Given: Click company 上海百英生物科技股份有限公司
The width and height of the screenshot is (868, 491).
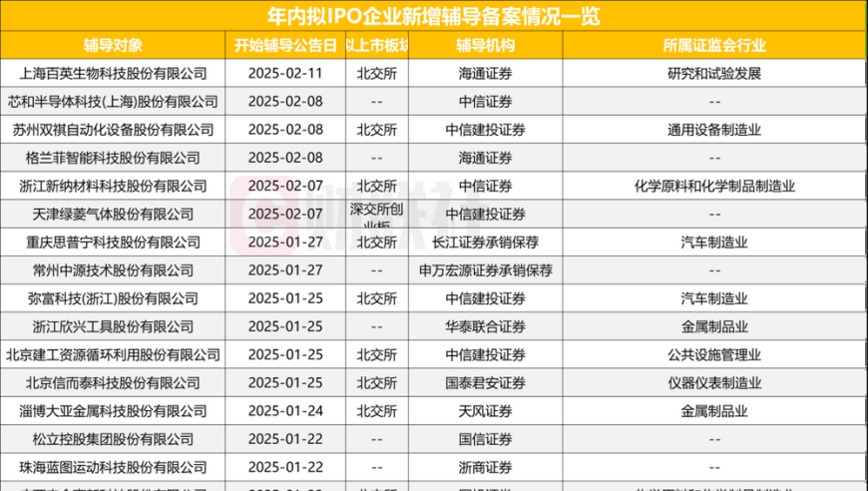Looking at the screenshot, I should click(113, 73).
